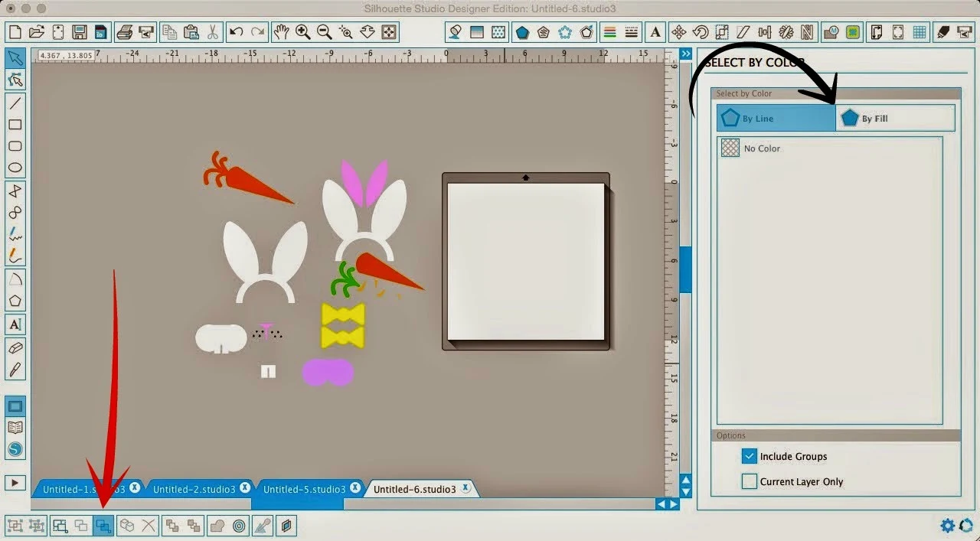Collapse the right panel with the chevron
This screenshot has width=980, height=541.
(685, 54)
